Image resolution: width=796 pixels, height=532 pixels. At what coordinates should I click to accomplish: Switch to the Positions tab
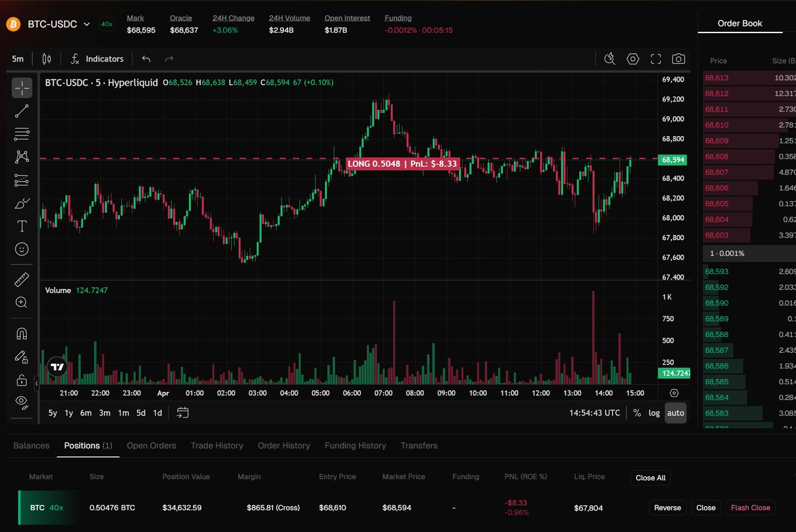(x=88, y=446)
